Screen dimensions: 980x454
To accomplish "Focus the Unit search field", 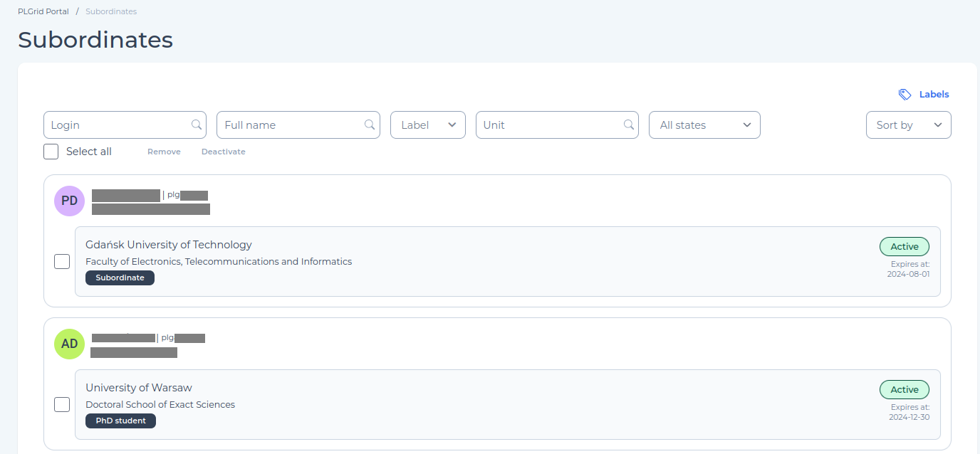I will pyautogui.click(x=557, y=125).
